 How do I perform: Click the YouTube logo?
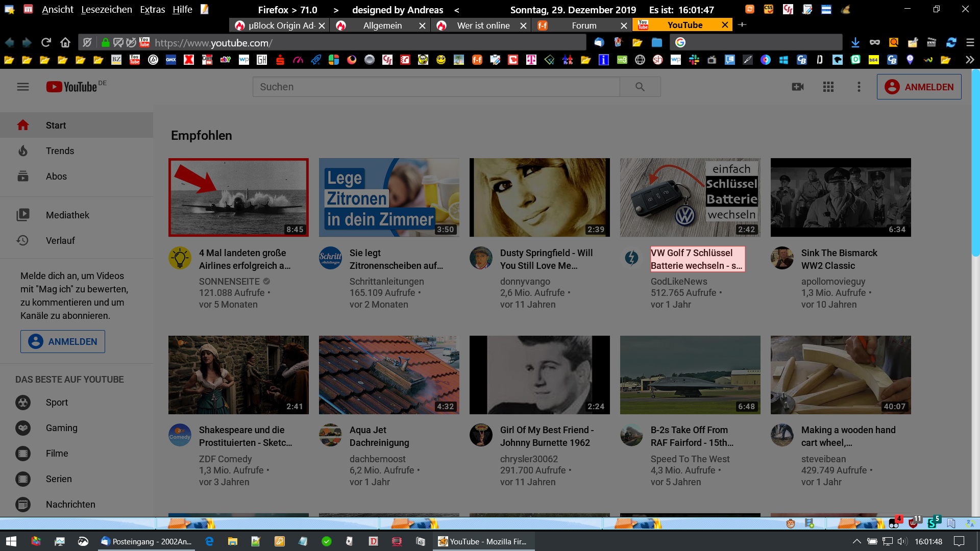click(72, 87)
